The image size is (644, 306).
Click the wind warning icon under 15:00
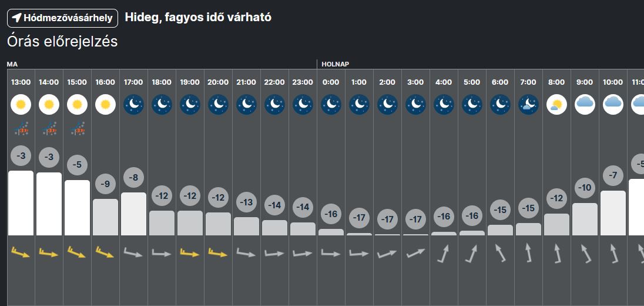[77, 129]
